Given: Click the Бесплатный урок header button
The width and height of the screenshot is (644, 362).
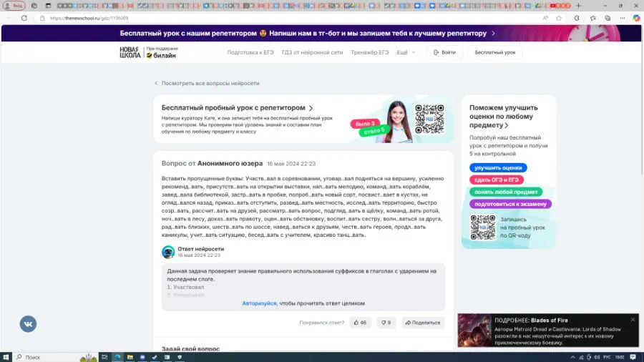Looking at the screenshot, I should (495, 52).
